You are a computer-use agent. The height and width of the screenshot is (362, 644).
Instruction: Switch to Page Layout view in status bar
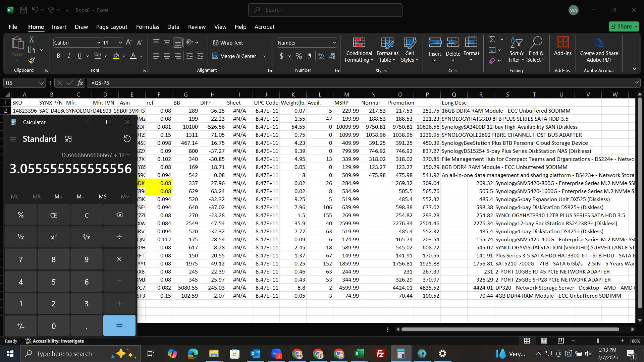544,341
